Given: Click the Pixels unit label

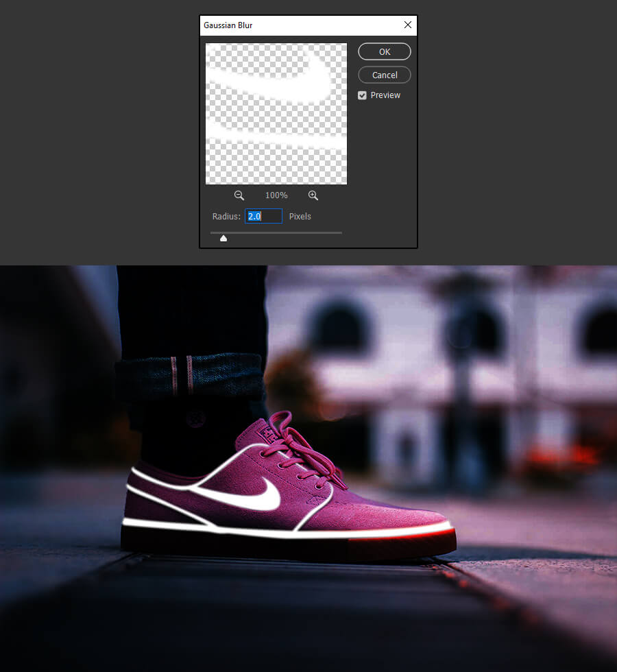Looking at the screenshot, I should point(300,217).
